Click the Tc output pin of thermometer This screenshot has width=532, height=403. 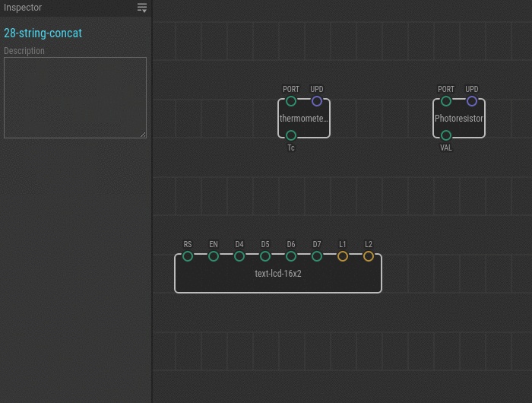pos(291,135)
